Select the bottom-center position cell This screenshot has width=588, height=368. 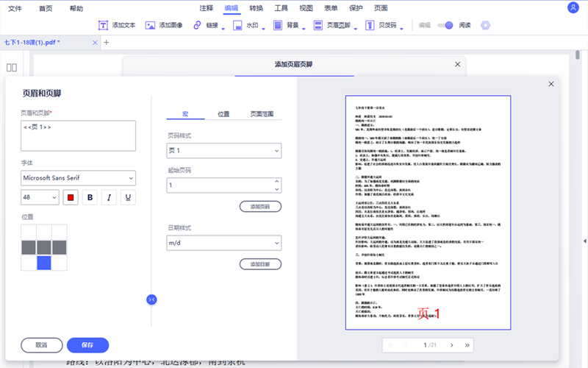(43, 262)
